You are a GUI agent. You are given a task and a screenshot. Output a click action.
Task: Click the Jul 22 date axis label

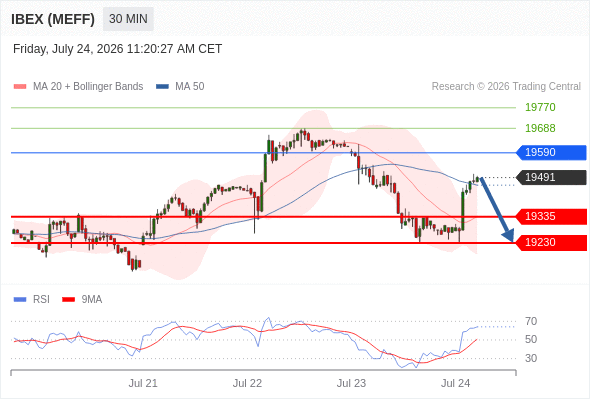[x=247, y=383]
